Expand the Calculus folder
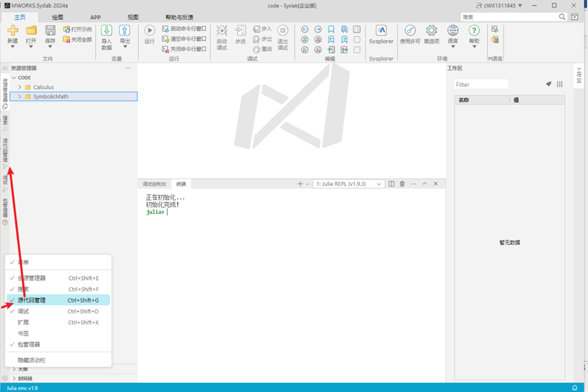Viewport: 588px width, 392px height. pyautogui.click(x=20, y=87)
